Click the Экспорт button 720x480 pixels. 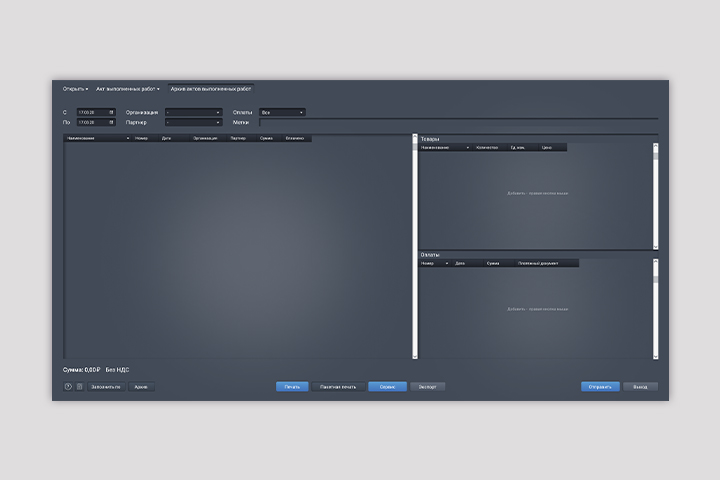coord(428,387)
